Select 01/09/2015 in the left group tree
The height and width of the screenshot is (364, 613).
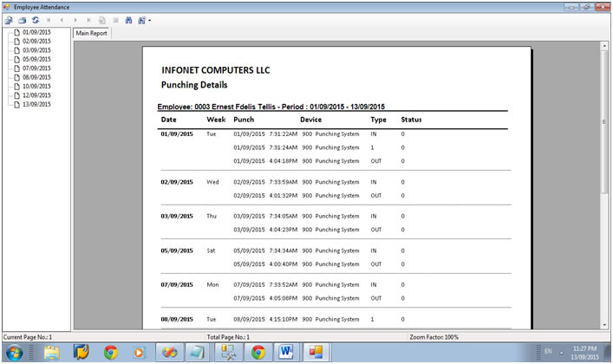coord(36,32)
